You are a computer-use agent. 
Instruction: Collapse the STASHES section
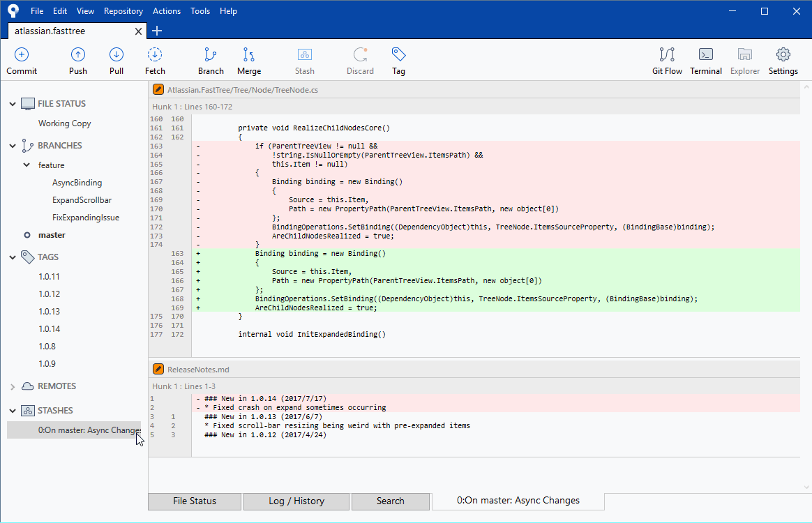click(13, 411)
